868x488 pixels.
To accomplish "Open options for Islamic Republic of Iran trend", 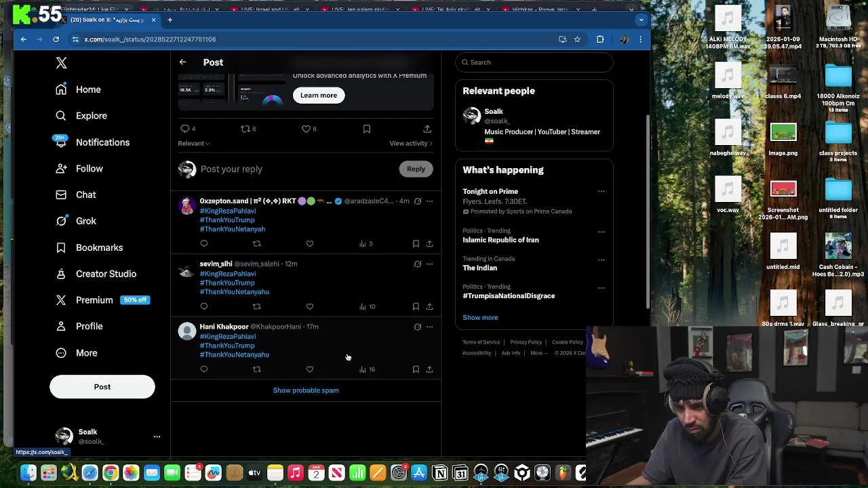I will click(x=601, y=232).
